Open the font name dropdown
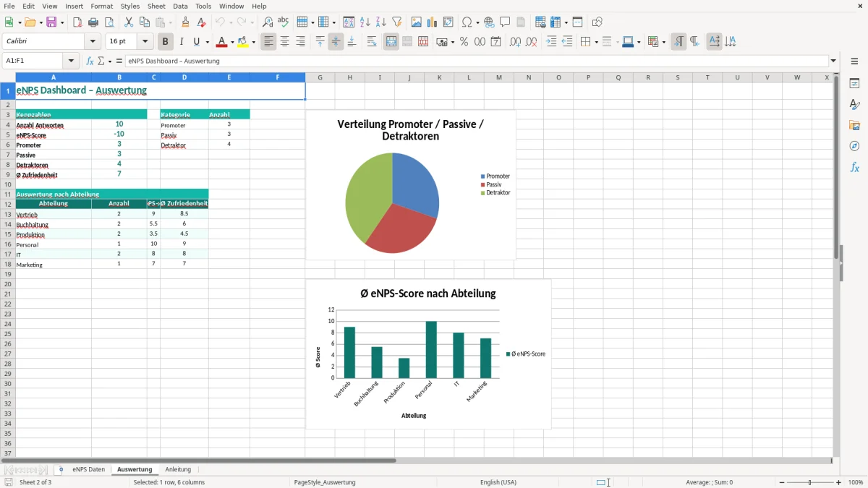 [x=93, y=42]
